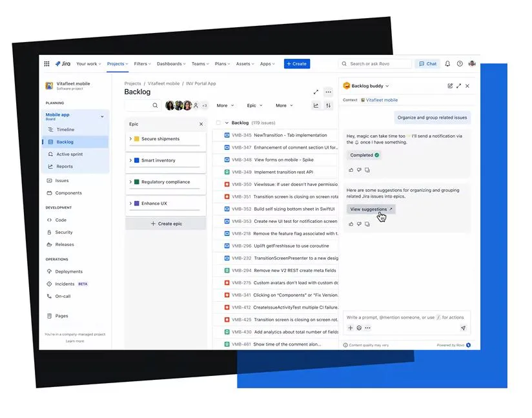
Task: Open the Filters menu
Action: tap(142, 64)
